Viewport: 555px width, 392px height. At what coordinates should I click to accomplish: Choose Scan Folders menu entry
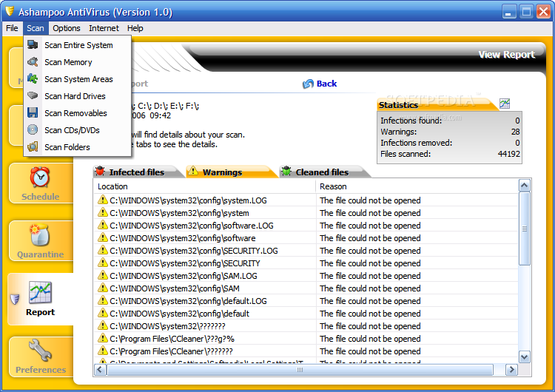tap(78, 147)
